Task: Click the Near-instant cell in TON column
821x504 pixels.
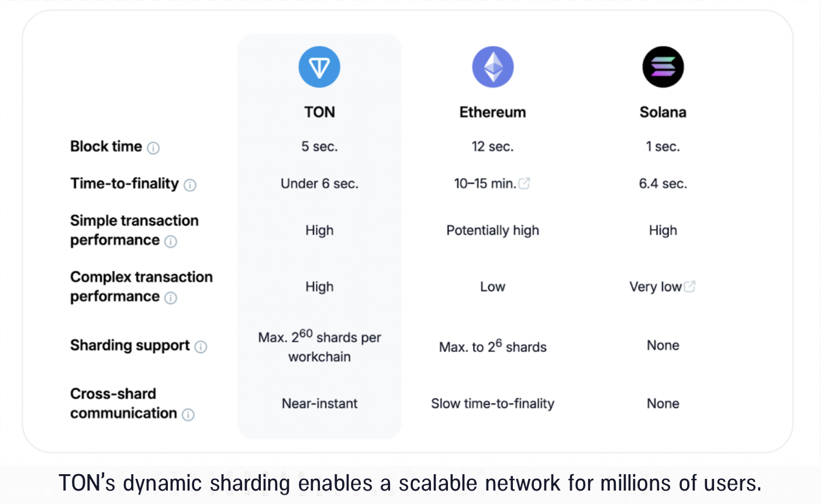Action: [x=319, y=403]
